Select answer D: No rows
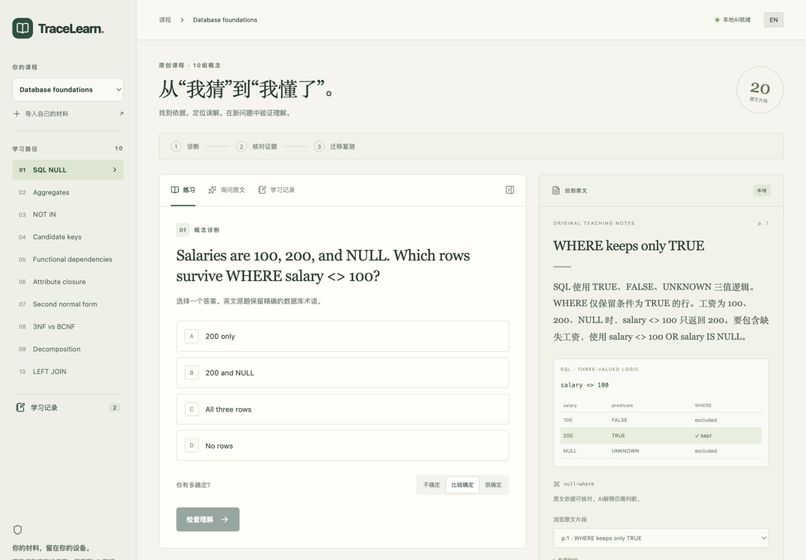This screenshot has width=806, height=560. 342,446
